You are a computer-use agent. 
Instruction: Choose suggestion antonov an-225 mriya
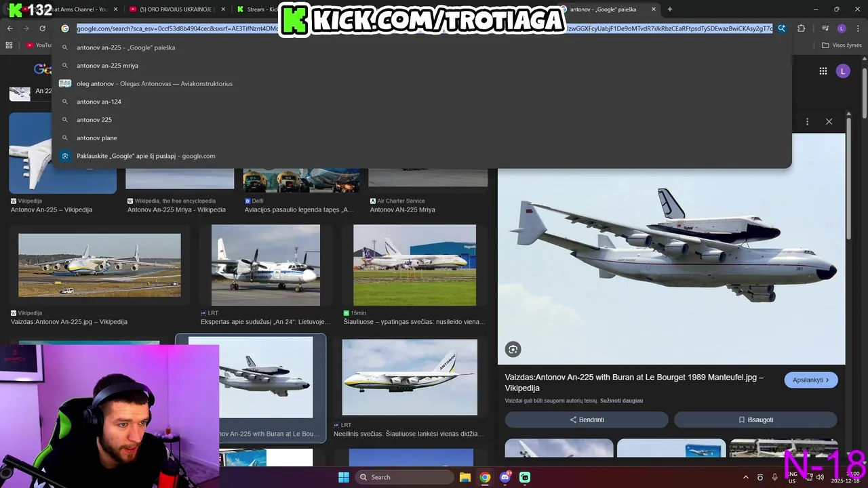tap(421, 66)
